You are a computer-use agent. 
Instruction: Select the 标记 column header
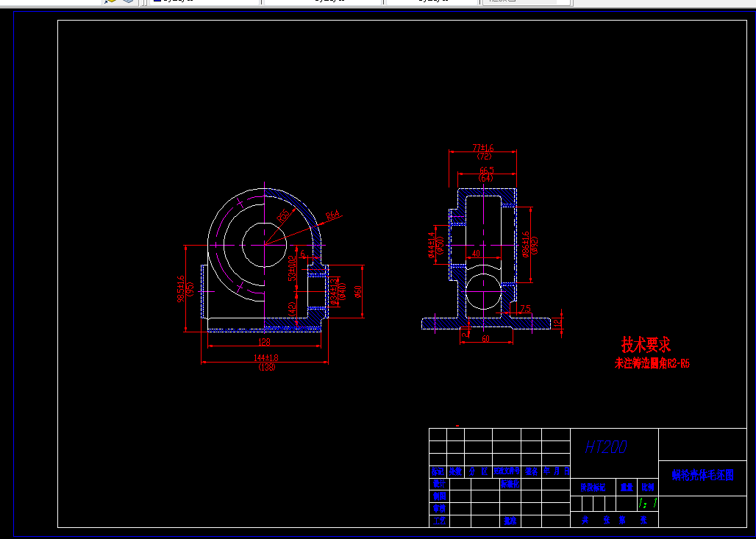(438, 471)
